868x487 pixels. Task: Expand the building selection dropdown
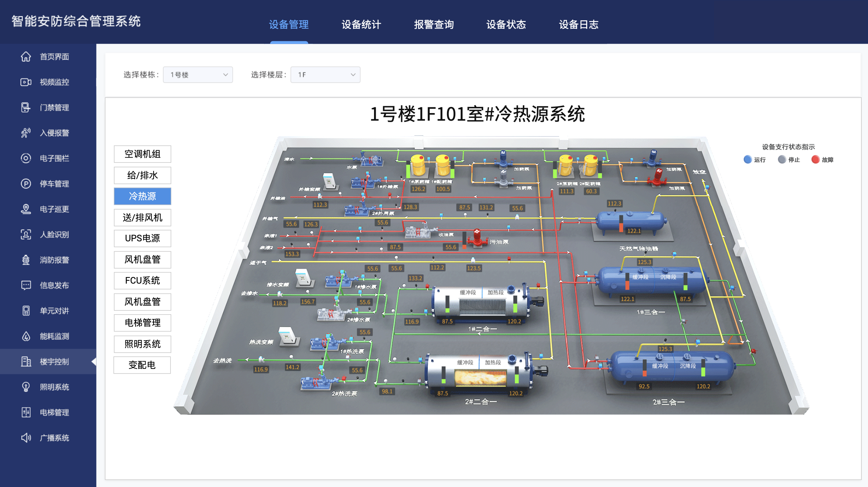coord(198,75)
